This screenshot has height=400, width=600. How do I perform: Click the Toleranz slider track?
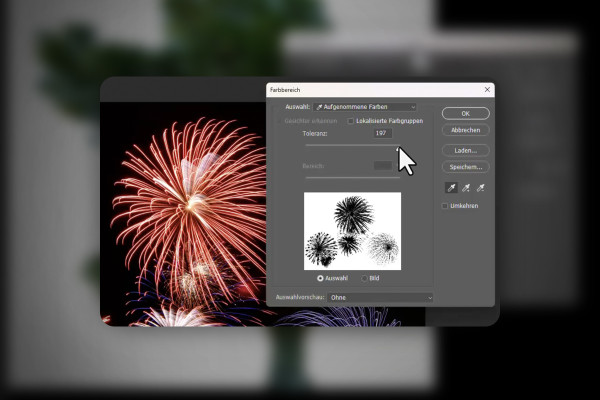352,145
